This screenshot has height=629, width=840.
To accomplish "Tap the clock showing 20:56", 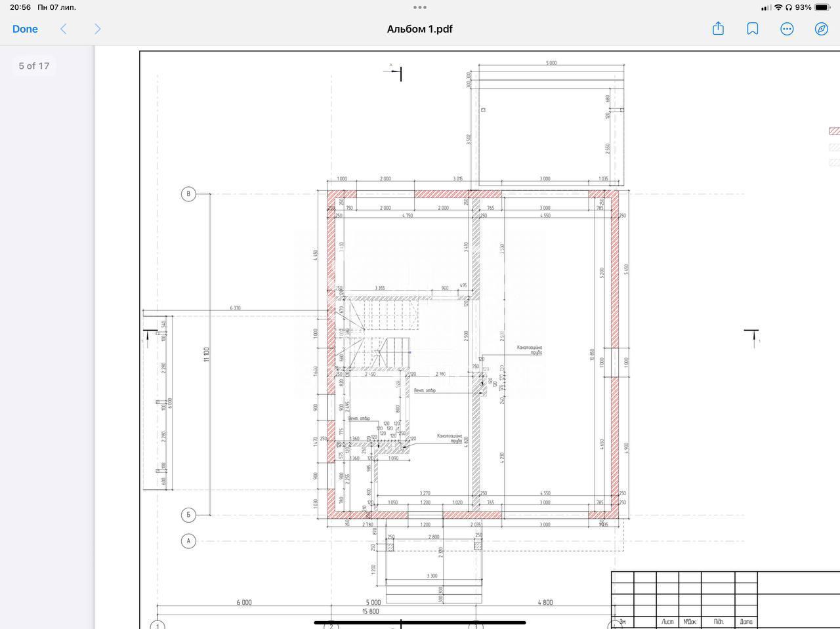I will click(x=20, y=7).
